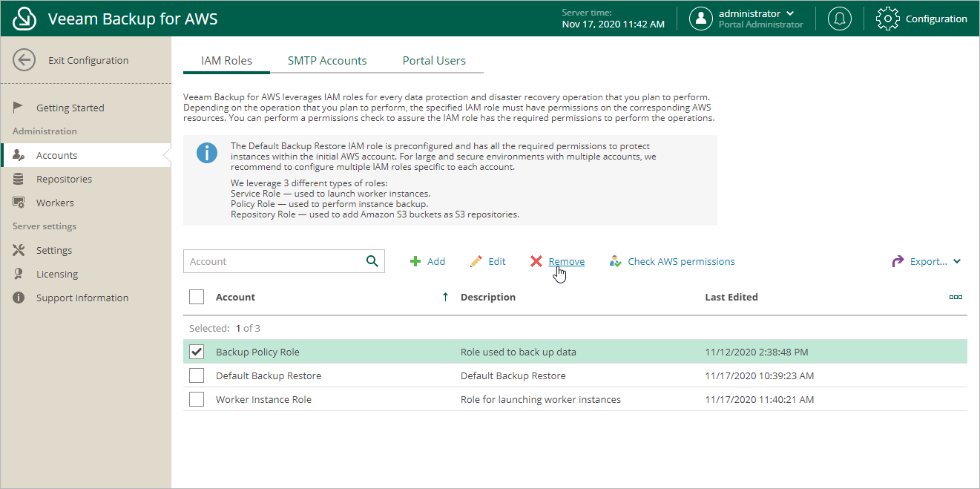Select the Worker Instance Role name
Viewport: 980px width, 489px height.
pos(263,399)
